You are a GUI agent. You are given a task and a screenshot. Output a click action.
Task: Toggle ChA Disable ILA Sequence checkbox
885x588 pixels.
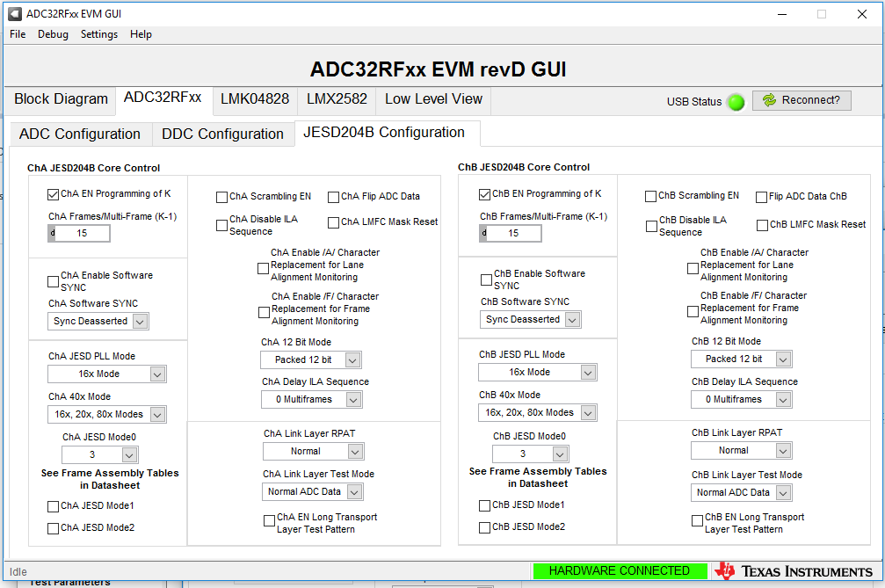pos(221,226)
